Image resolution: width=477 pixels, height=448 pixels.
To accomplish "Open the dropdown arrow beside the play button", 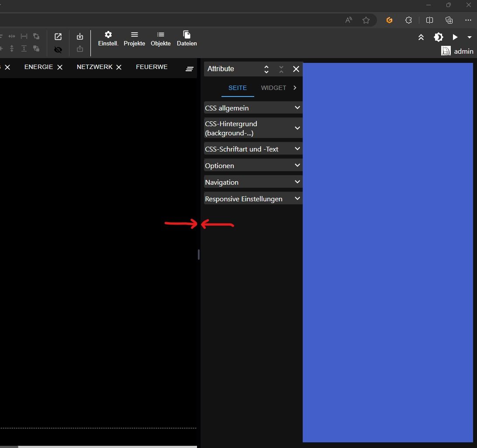I will point(470,37).
